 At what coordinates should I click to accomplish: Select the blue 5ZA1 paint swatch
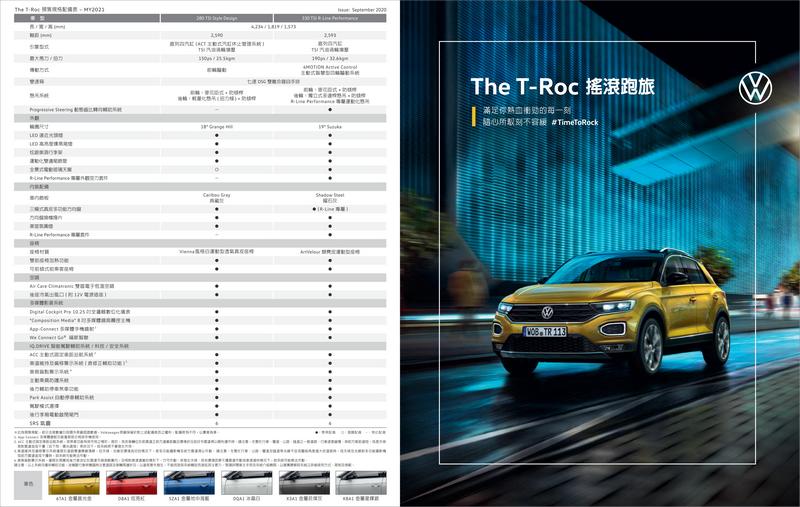pyautogui.click(x=189, y=483)
